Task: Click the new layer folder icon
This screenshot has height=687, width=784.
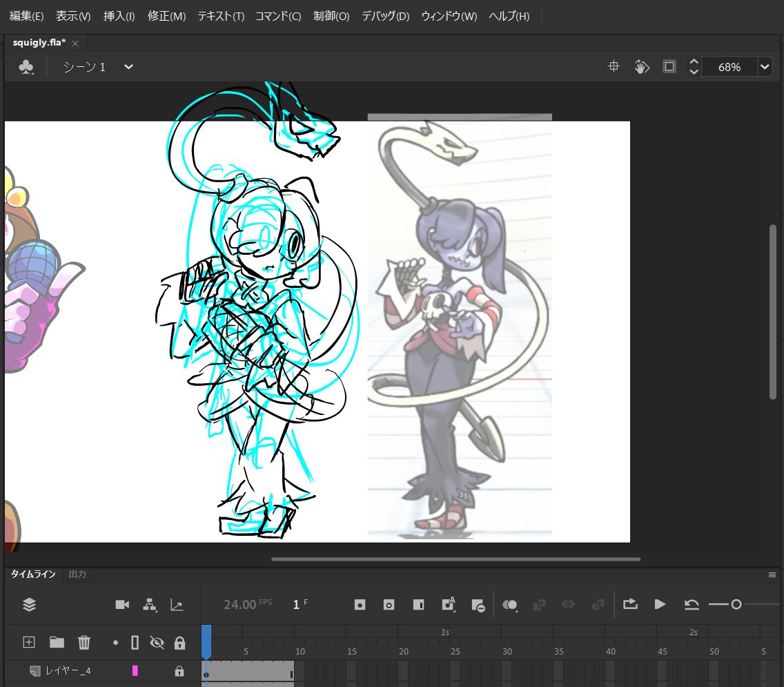Action: (57, 642)
